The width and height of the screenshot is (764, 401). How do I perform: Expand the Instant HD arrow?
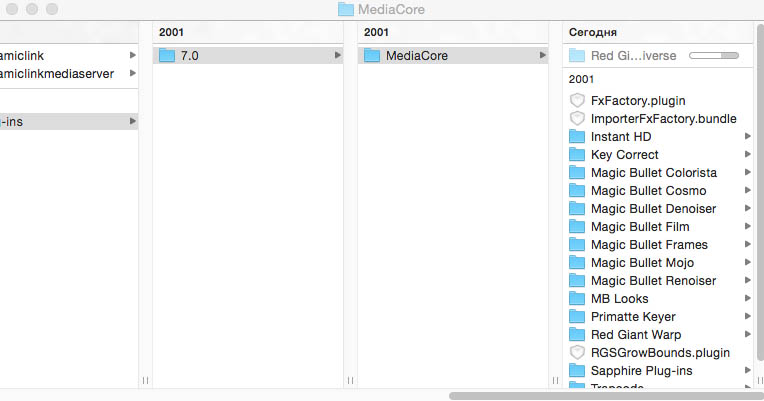(747, 136)
